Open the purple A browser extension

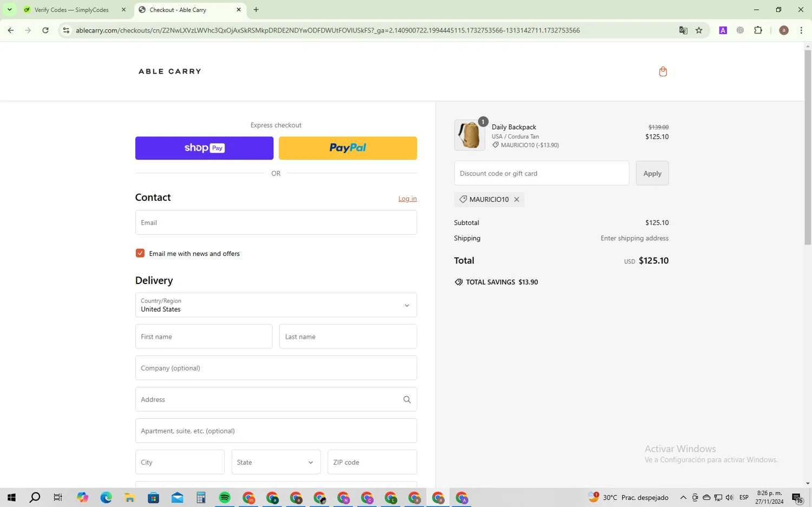pos(723,30)
